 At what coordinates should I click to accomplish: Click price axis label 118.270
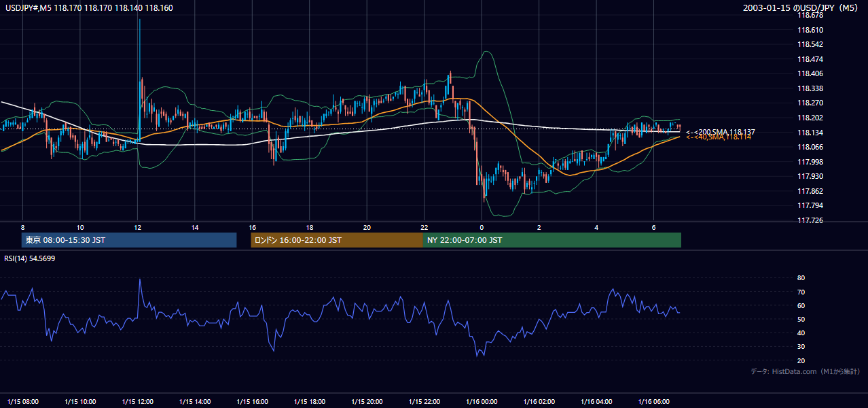[810, 103]
